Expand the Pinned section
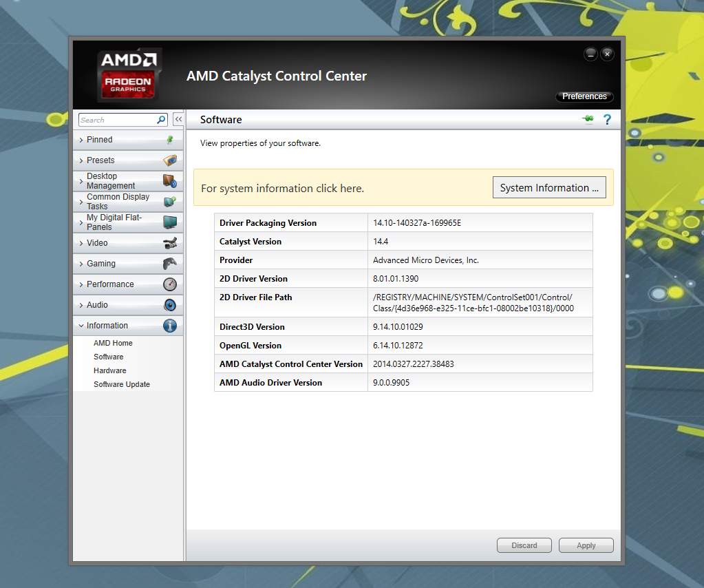 click(x=128, y=140)
